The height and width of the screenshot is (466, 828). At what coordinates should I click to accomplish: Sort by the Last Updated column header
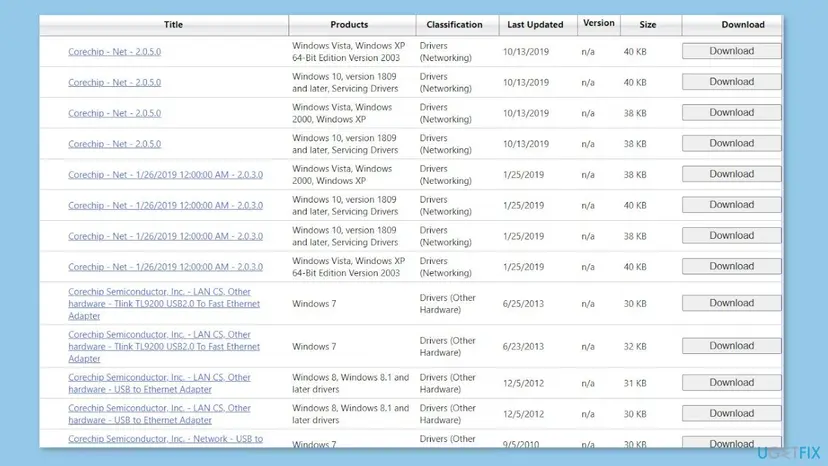point(535,24)
